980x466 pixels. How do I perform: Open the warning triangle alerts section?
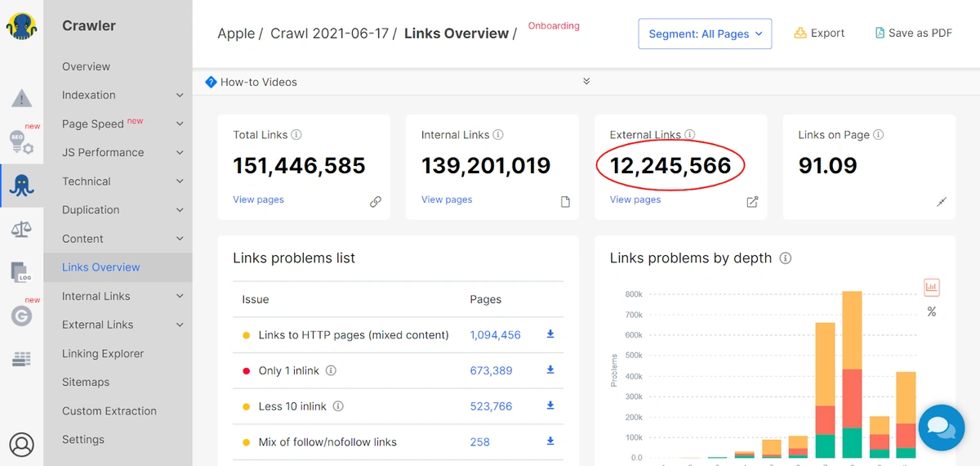pyautogui.click(x=21, y=99)
